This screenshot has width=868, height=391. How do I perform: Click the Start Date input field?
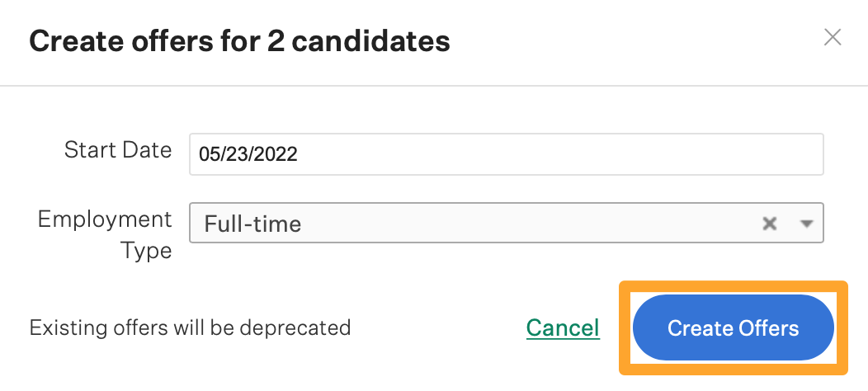coord(506,154)
